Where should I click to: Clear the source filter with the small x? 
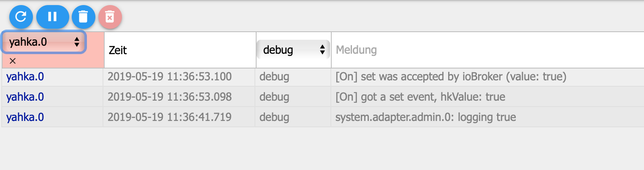(13, 61)
